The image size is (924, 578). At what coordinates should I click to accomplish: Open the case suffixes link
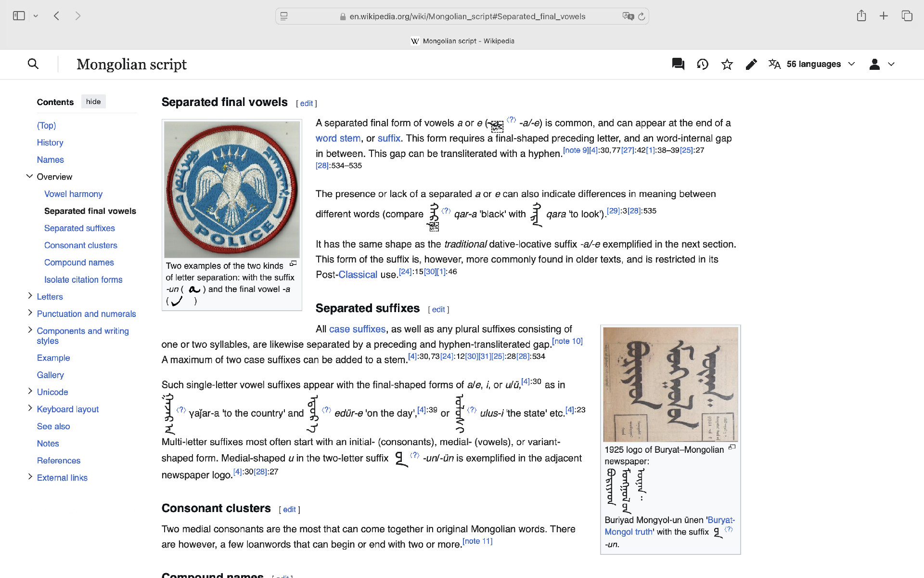[357, 329]
